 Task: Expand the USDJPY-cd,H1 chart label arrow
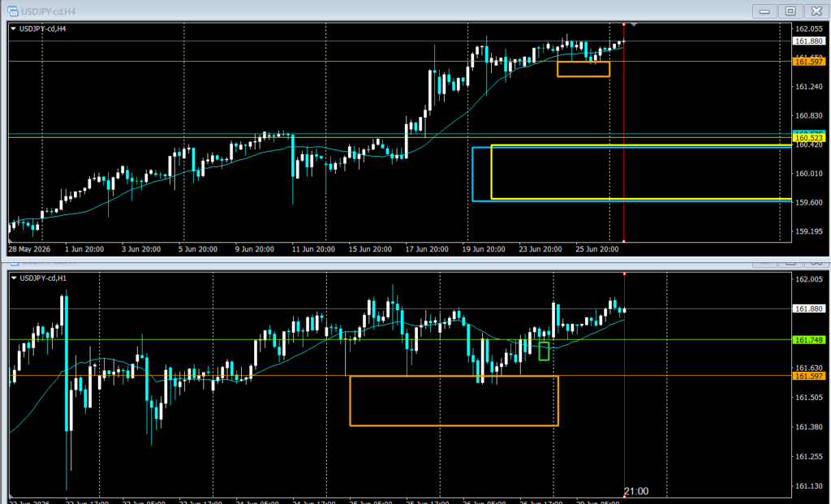(14, 278)
